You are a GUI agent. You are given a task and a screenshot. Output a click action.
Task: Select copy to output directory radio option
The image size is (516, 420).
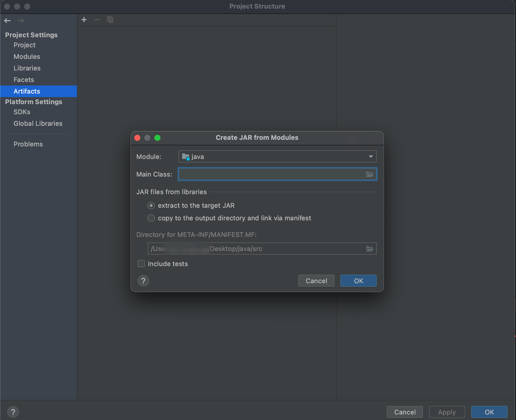click(151, 218)
